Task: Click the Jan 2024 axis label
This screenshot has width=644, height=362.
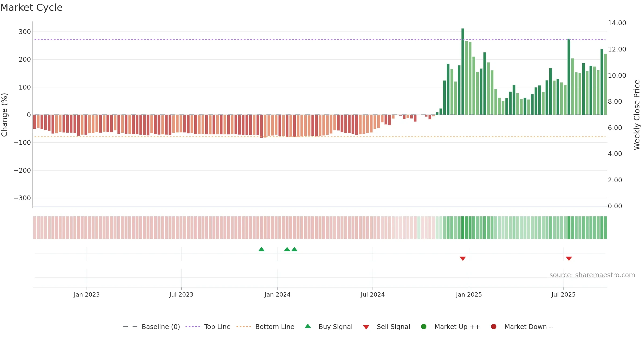Action: coord(277,295)
